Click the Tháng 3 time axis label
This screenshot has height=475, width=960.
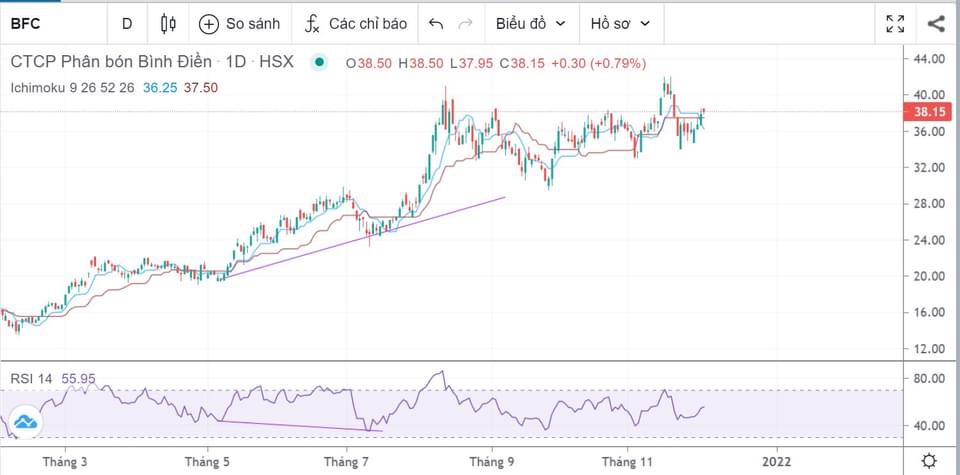[65, 460]
